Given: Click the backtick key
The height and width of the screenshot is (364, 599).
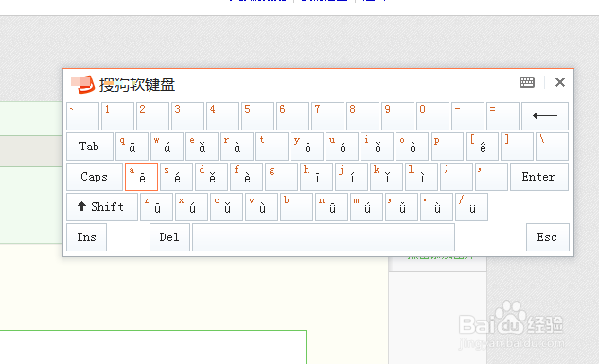Looking at the screenshot, I should 83,116.
